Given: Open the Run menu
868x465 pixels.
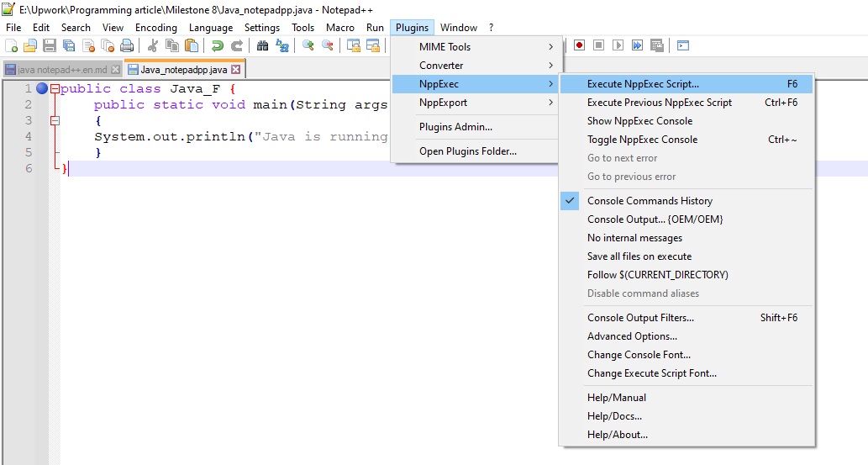Looking at the screenshot, I should (x=375, y=28).
